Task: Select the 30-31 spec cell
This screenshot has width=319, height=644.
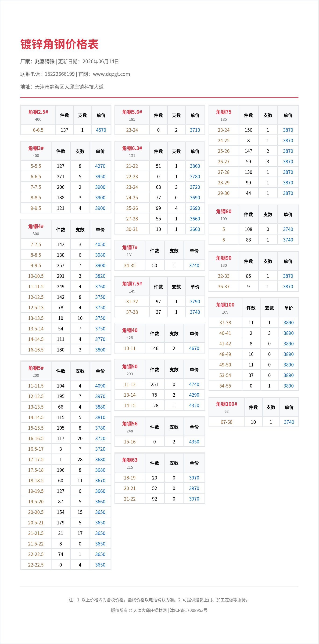Action: [132, 229]
